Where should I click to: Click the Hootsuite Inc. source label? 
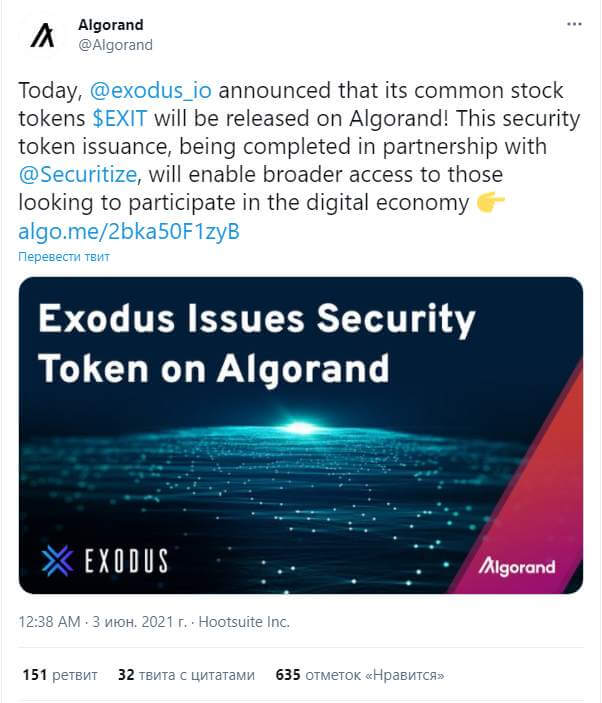244,622
